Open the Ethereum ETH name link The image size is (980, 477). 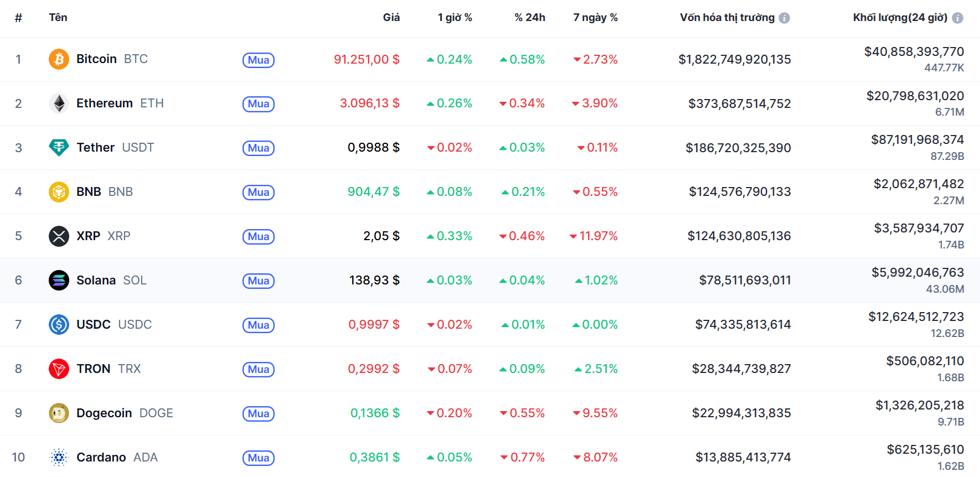tap(120, 103)
